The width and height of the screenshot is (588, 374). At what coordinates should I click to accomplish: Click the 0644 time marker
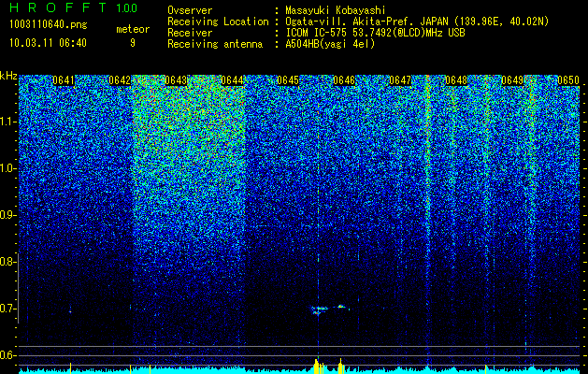pos(232,80)
